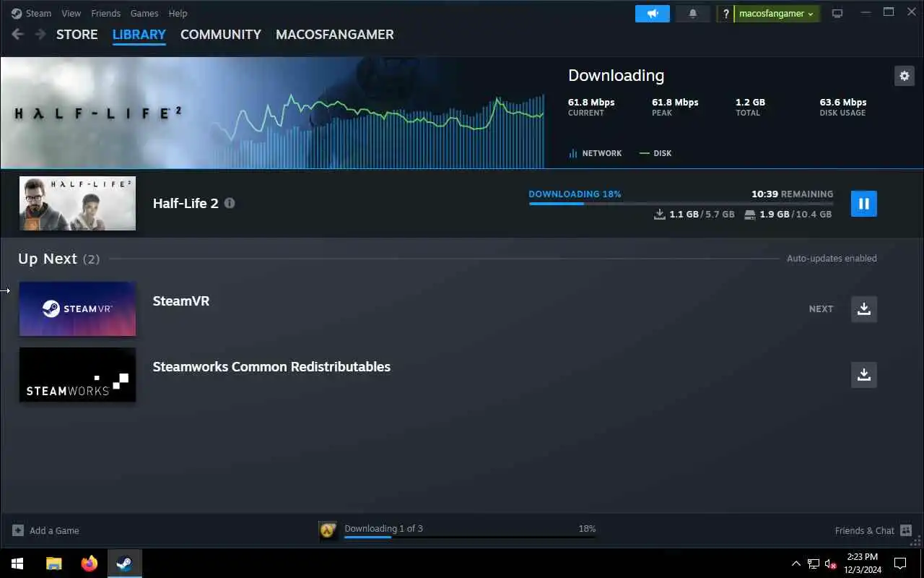Expand the macosfangamer account dropdown
924x578 pixels.
pos(777,14)
